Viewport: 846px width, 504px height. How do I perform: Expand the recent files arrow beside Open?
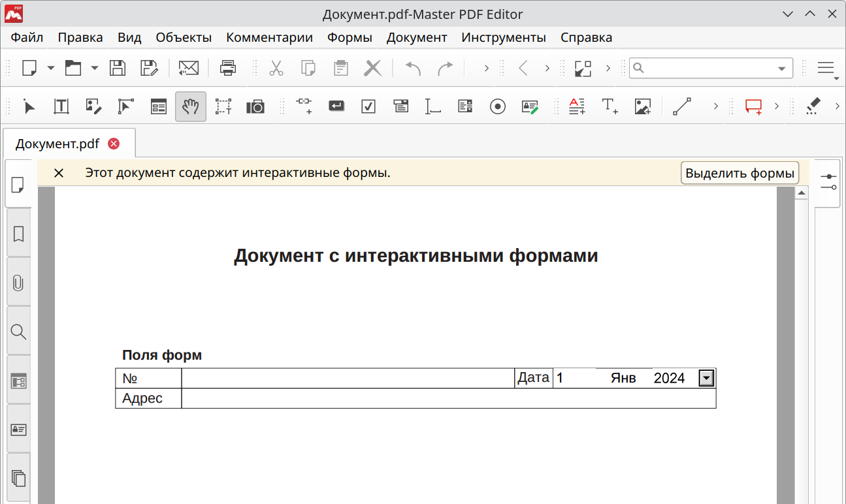[94, 68]
